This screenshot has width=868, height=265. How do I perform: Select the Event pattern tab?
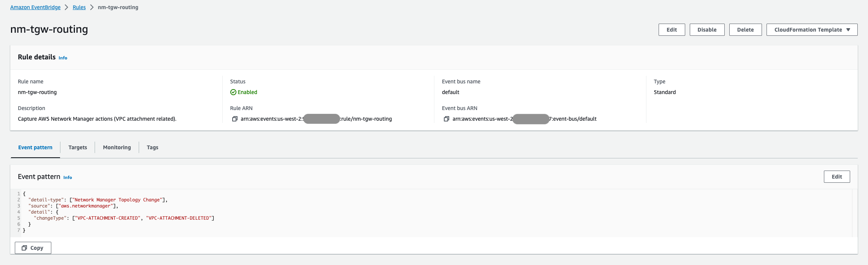tap(35, 147)
